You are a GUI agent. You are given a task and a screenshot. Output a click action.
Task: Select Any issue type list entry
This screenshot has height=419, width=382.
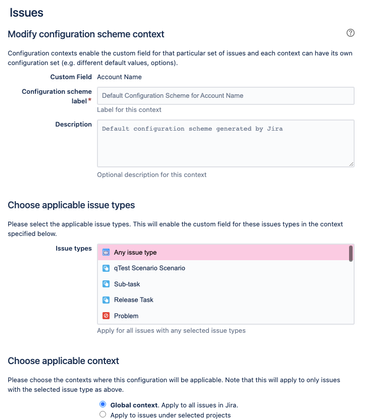(223, 252)
